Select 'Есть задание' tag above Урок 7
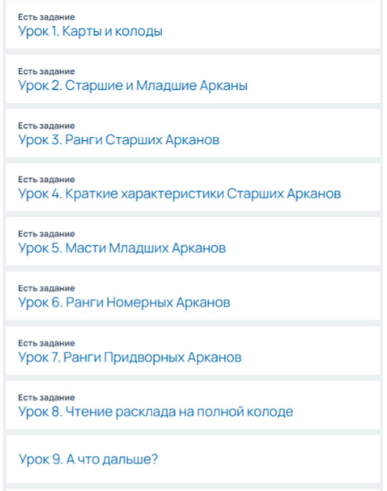The width and height of the screenshot is (387, 491). pos(46,343)
